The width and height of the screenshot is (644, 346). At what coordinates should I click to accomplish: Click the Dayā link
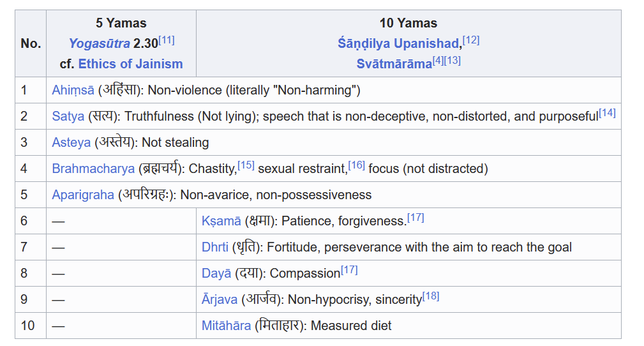point(216,274)
